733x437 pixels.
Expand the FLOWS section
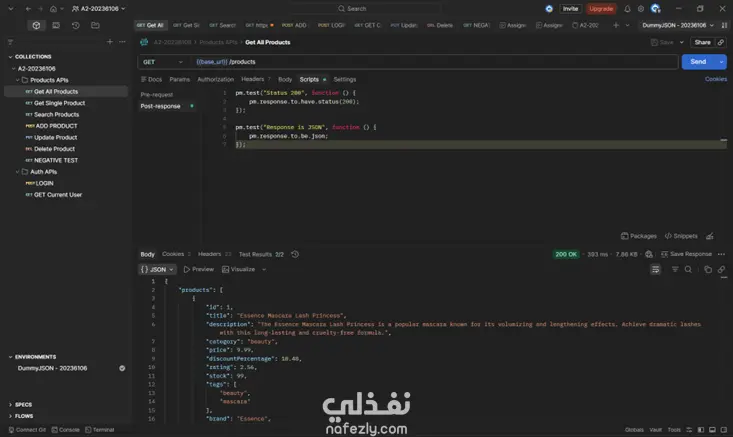(x=10, y=416)
